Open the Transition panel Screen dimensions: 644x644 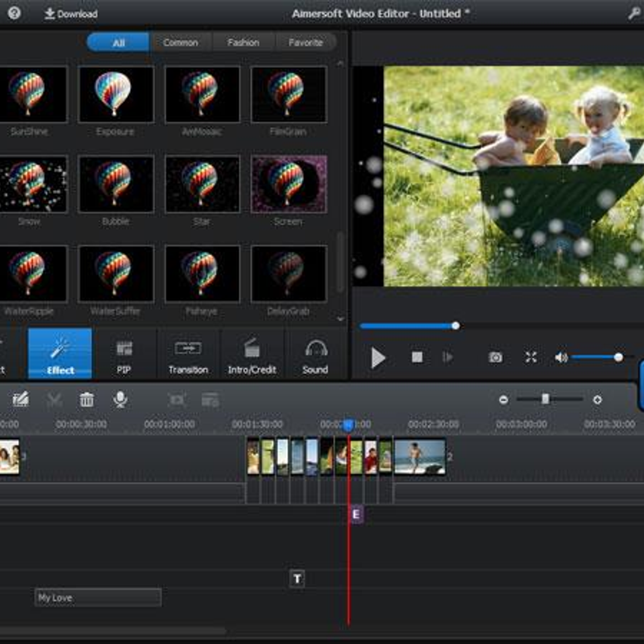coord(188,353)
